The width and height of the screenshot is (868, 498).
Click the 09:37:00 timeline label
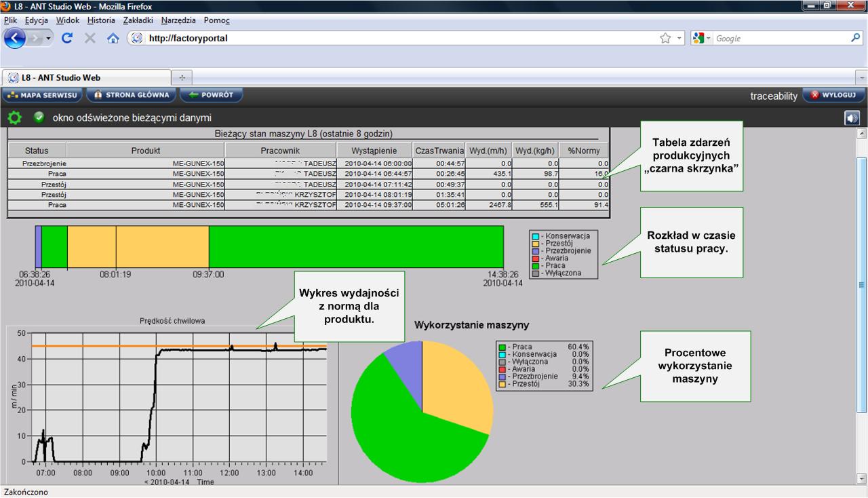[208, 275]
